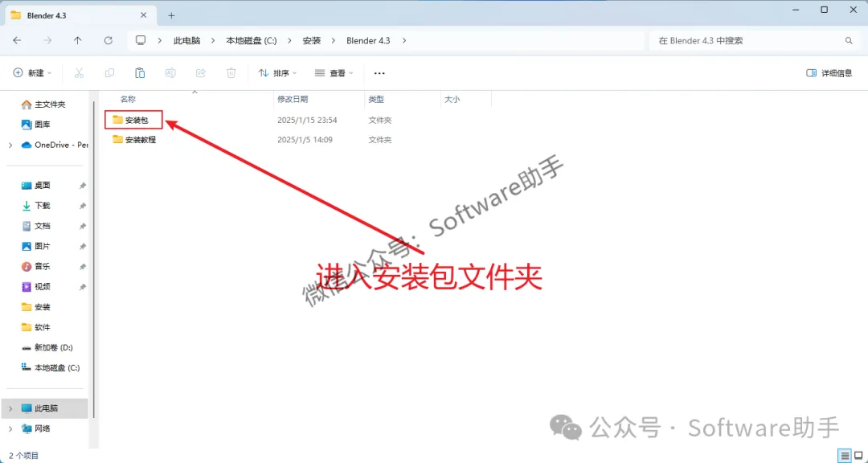Image resolution: width=868 pixels, height=463 pixels.
Task: Open the 新建 dropdown menu
Action: [33, 73]
